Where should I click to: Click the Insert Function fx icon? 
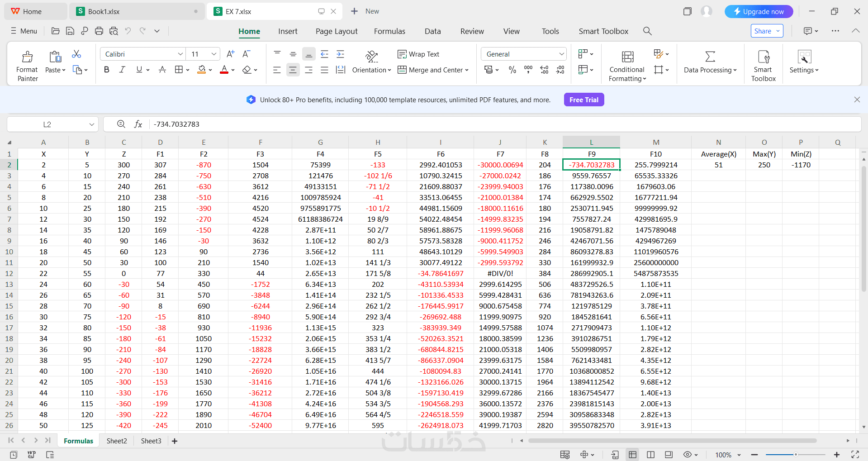pos(138,124)
